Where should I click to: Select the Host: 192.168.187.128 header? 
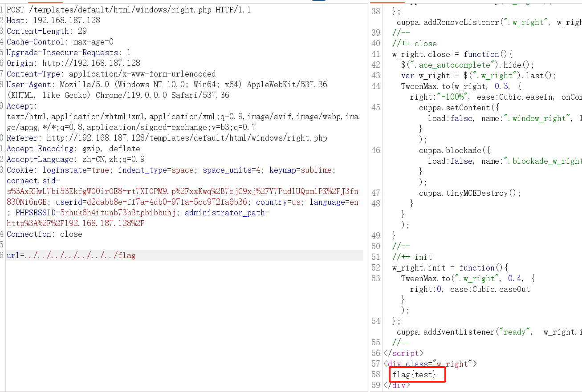[53, 20]
